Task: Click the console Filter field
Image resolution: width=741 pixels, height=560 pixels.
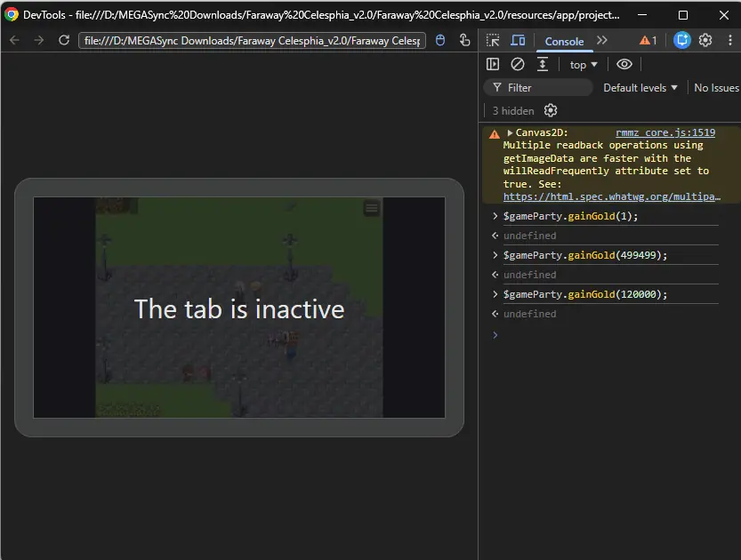Action: (538, 88)
